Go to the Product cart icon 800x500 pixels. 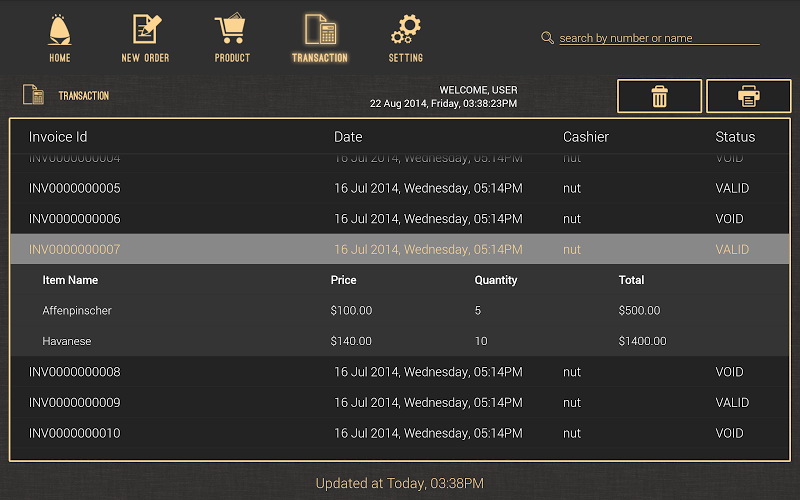click(x=232, y=32)
